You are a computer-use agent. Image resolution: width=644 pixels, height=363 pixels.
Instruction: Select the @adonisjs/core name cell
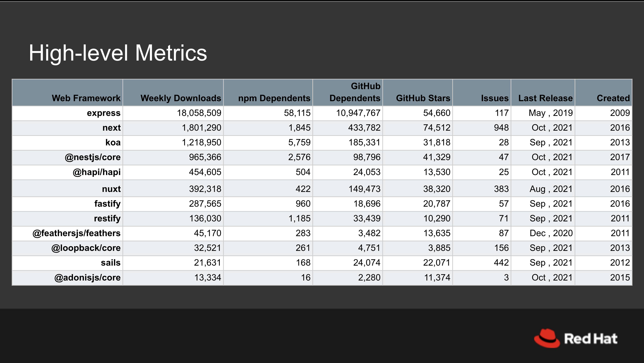(87, 277)
